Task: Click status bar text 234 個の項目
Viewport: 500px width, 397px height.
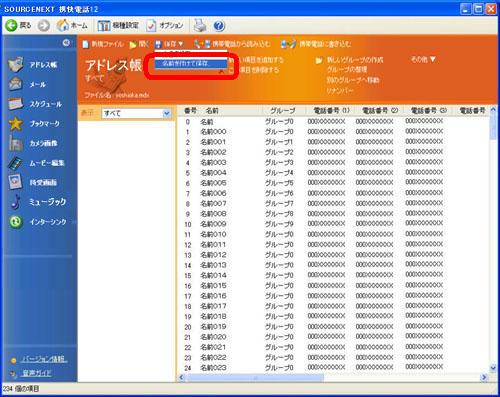Action: [21, 389]
